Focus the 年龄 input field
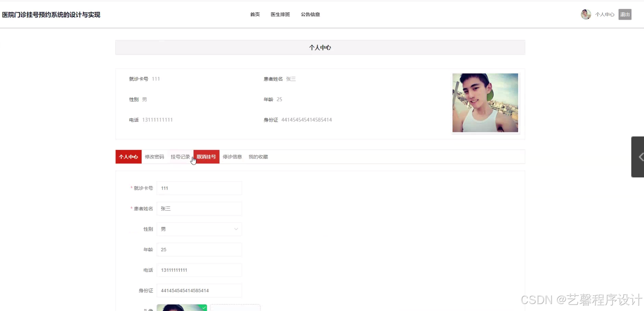 199,250
